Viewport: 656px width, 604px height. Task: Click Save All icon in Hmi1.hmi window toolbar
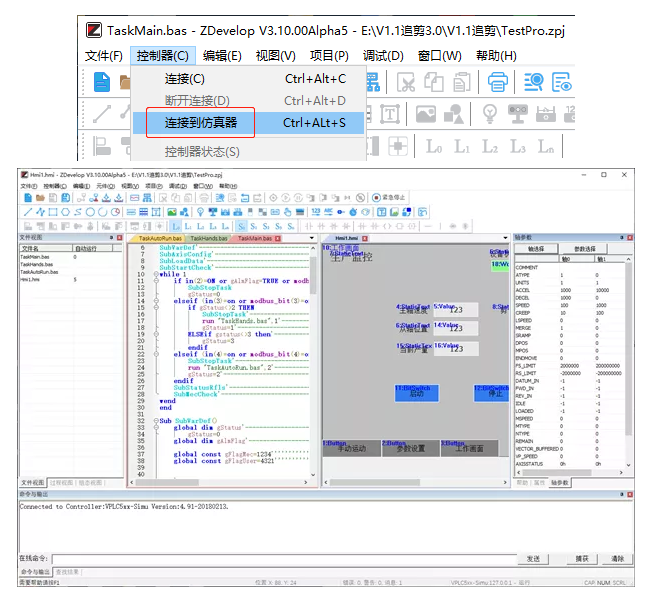coord(66,198)
